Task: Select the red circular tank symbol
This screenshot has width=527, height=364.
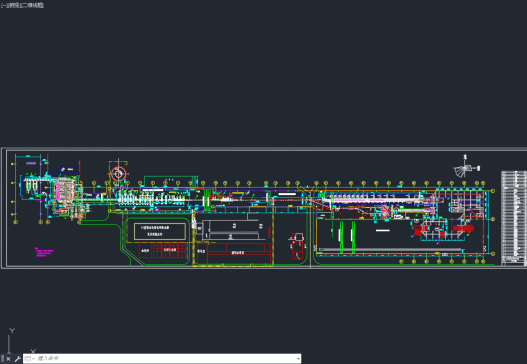Action: pyautogui.click(x=118, y=174)
